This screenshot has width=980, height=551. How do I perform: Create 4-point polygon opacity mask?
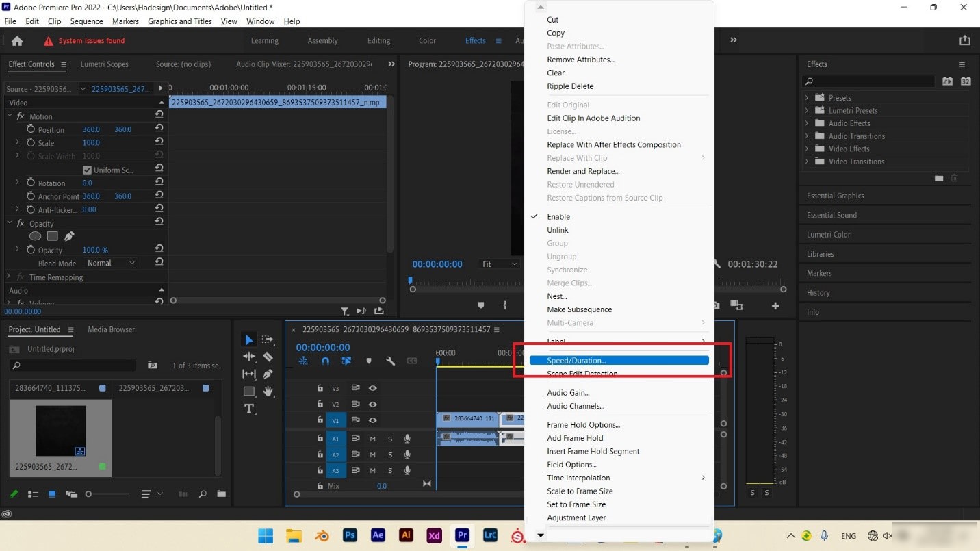(52, 236)
